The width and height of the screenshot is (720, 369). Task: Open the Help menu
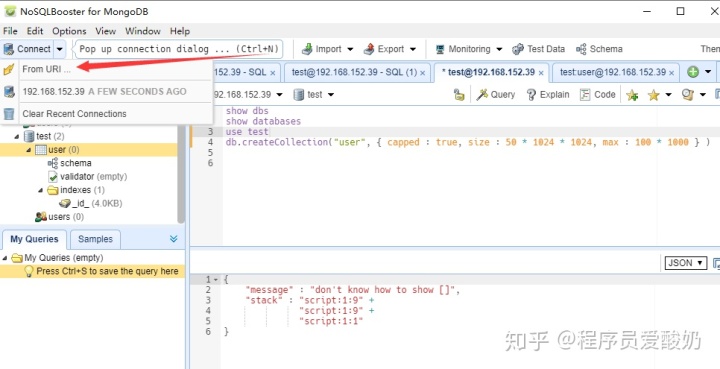180,31
